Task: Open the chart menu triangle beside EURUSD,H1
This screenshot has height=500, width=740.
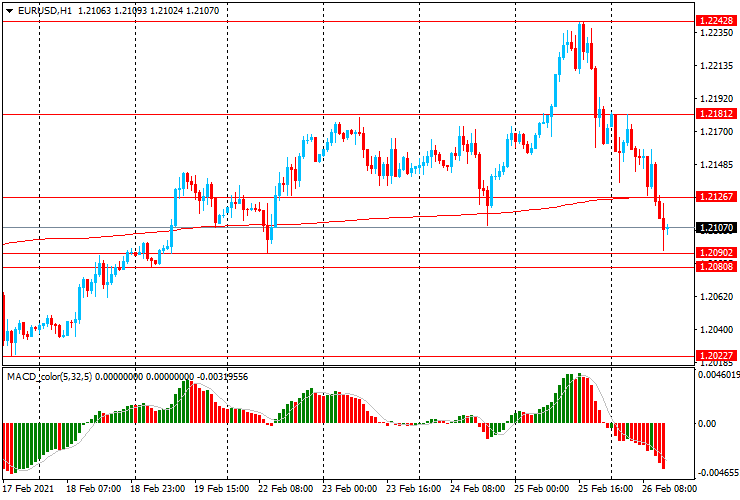Action: click(9, 11)
